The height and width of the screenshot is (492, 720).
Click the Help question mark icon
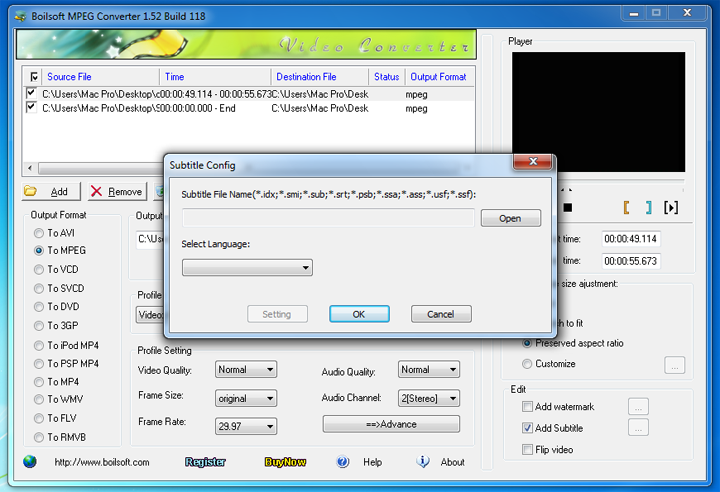point(343,462)
